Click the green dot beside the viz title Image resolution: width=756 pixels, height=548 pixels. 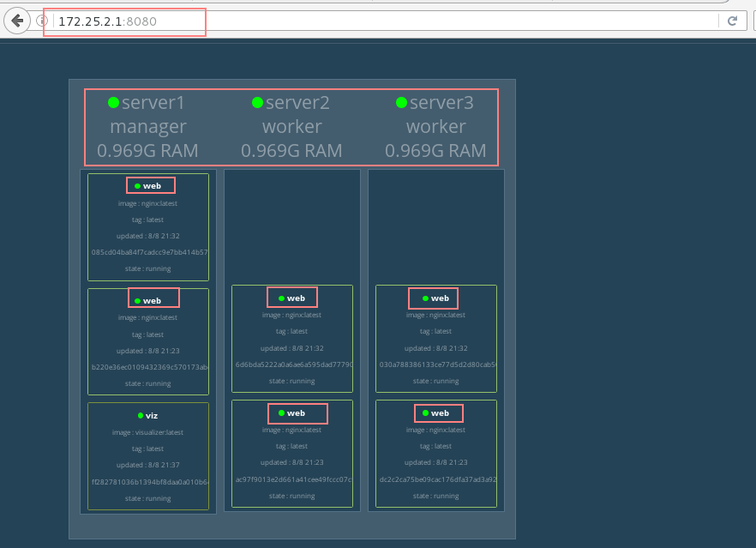coord(141,415)
